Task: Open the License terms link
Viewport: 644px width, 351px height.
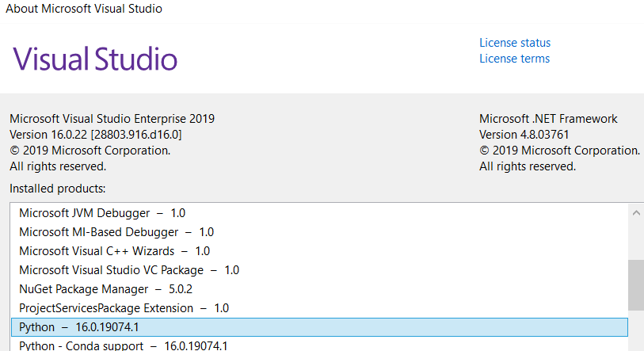Action: coord(514,59)
